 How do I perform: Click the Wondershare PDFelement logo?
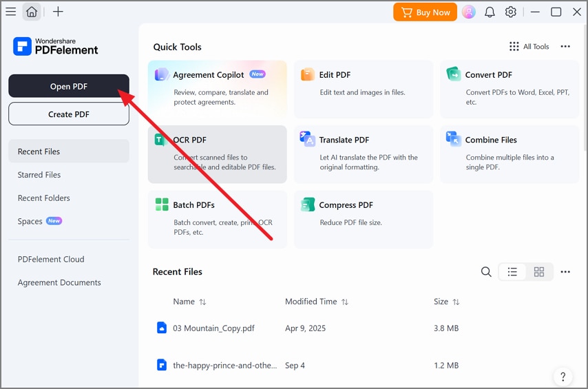pyautogui.click(x=56, y=46)
